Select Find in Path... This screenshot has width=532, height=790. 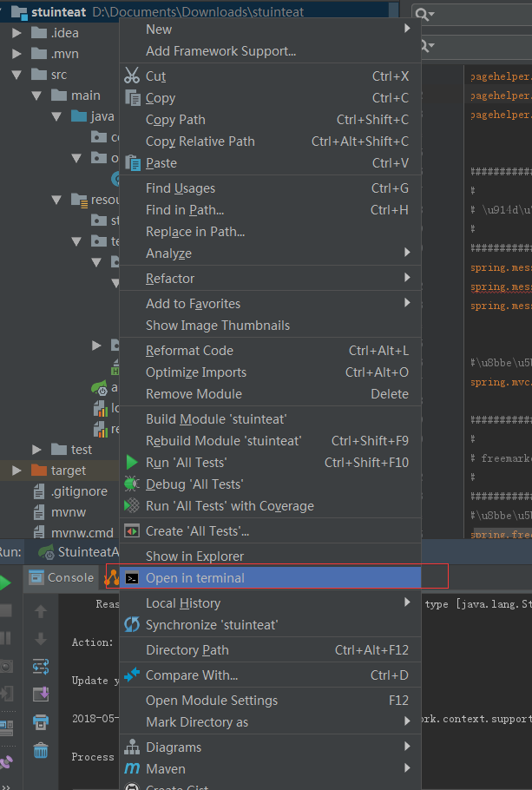tap(270, 209)
